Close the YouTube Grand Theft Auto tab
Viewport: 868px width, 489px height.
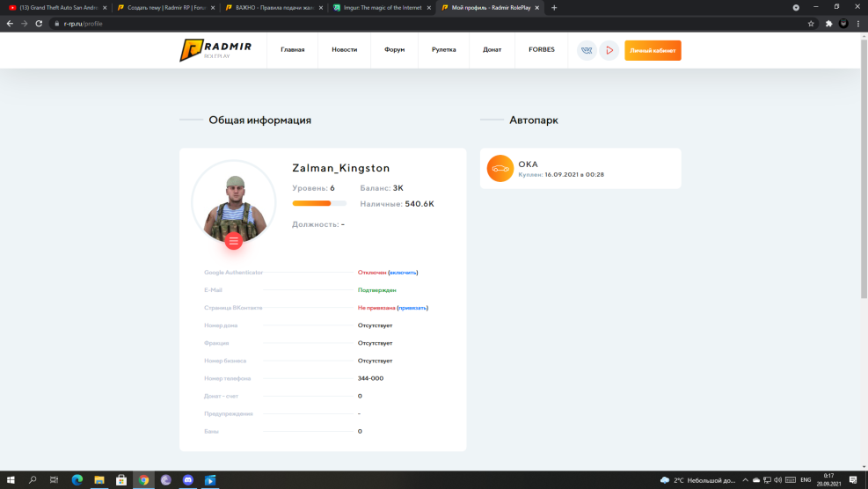[x=105, y=8]
